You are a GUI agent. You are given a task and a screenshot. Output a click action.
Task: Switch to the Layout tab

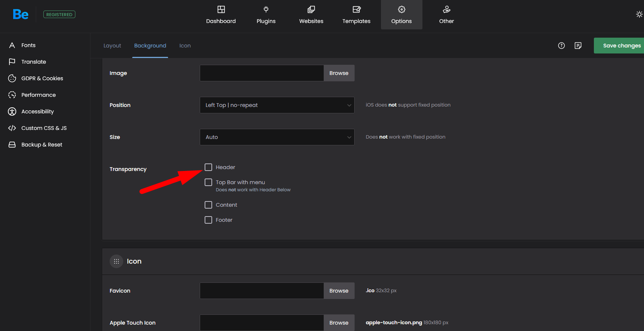pyautogui.click(x=112, y=46)
